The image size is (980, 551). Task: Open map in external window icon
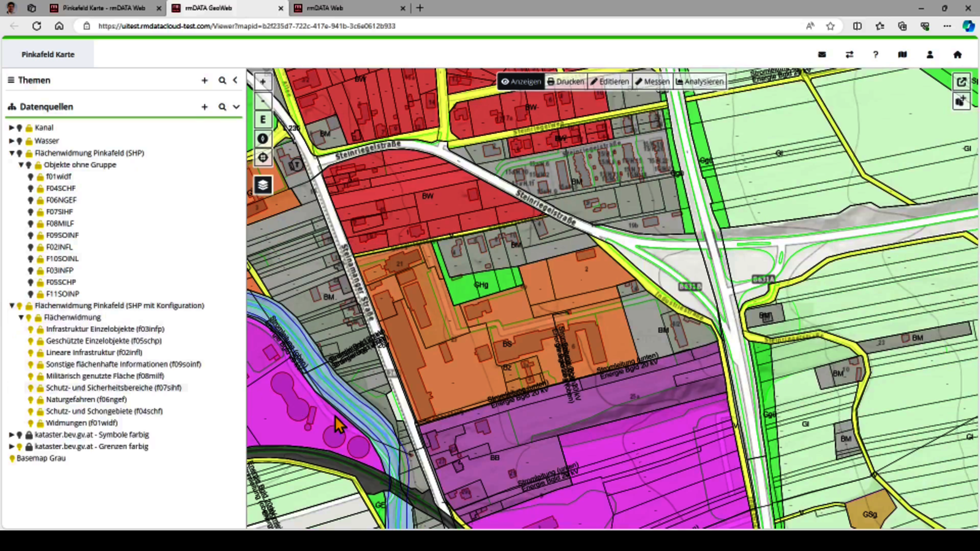click(962, 81)
